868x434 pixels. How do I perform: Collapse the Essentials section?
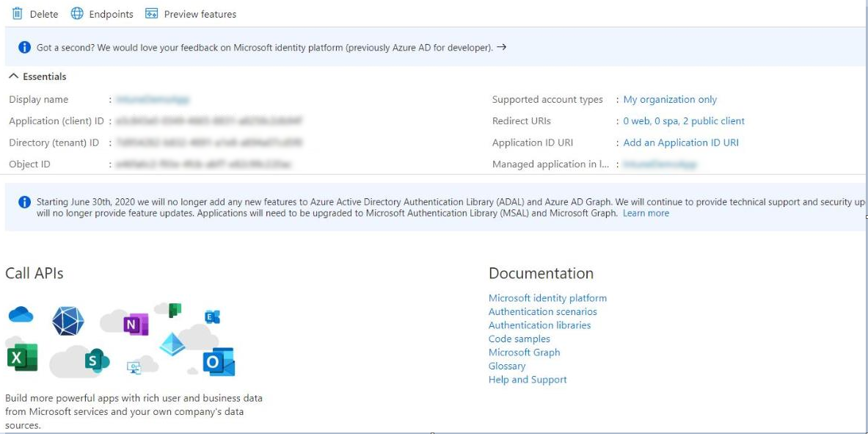(14, 76)
